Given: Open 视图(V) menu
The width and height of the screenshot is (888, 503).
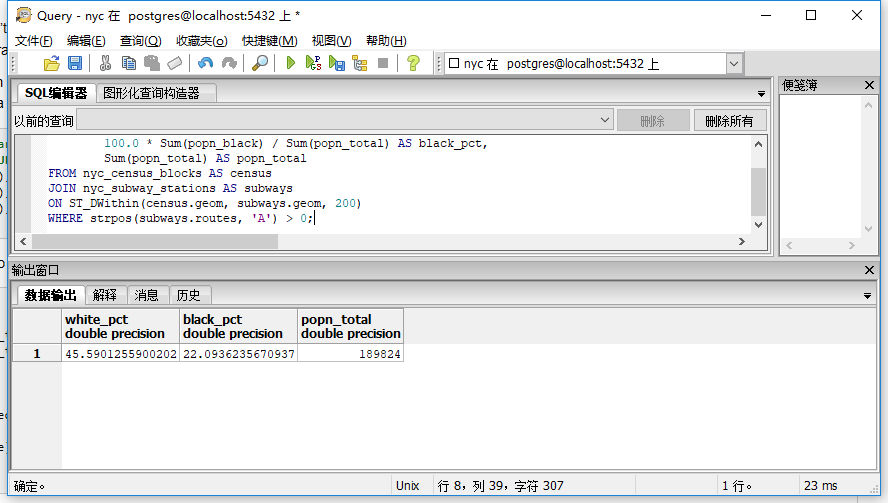Looking at the screenshot, I should 331,41.
